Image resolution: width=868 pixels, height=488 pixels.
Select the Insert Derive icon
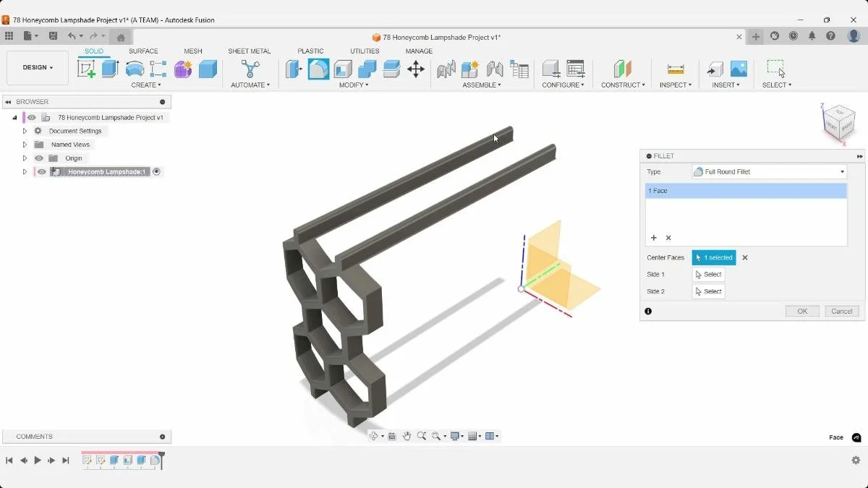[x=715, y=69]
